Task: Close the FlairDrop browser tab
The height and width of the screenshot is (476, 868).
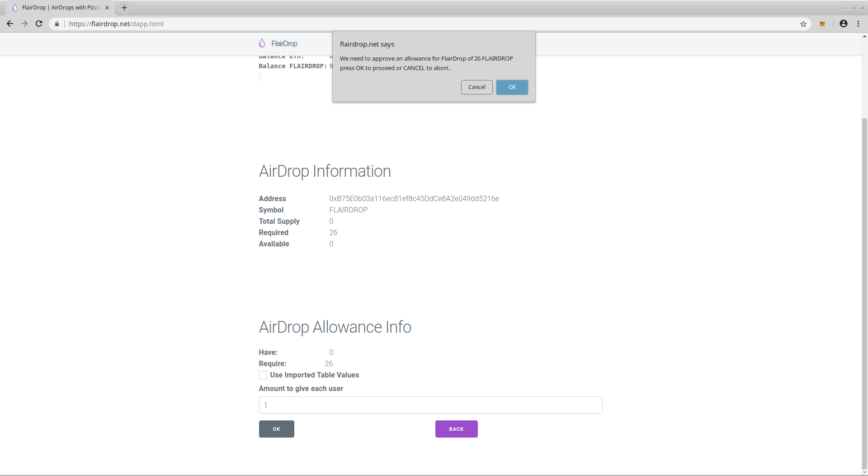Action: point(107,8)
